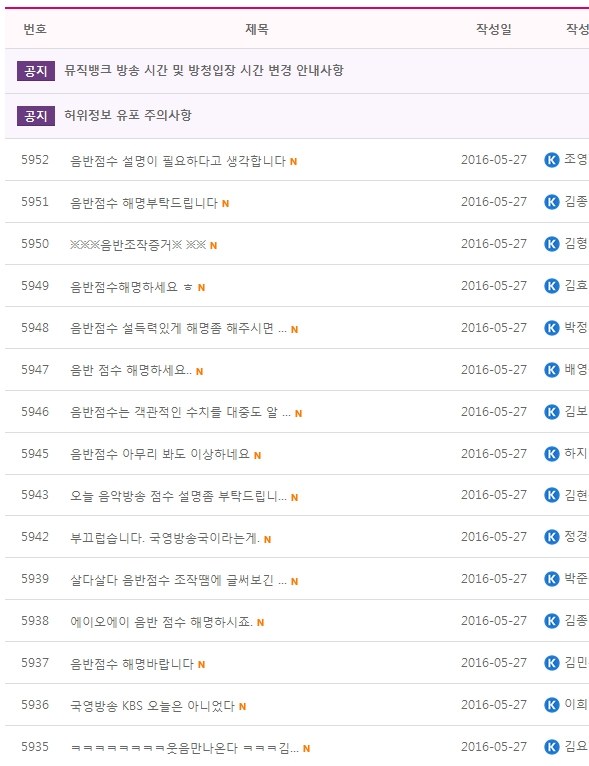Screen dimensions: 589x766
Task: Open post 음반점수 아무리 봐도 이상하네요
Action: (x=160, y=454)
